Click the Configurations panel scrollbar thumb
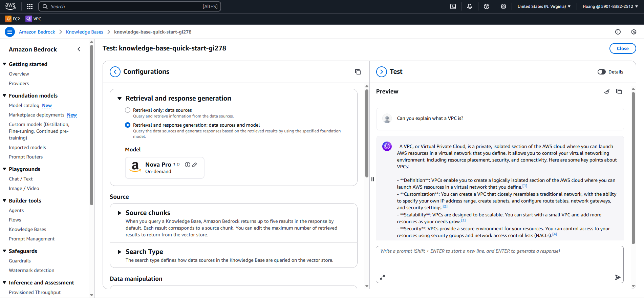Screen dimensions: 644x298 367,133
